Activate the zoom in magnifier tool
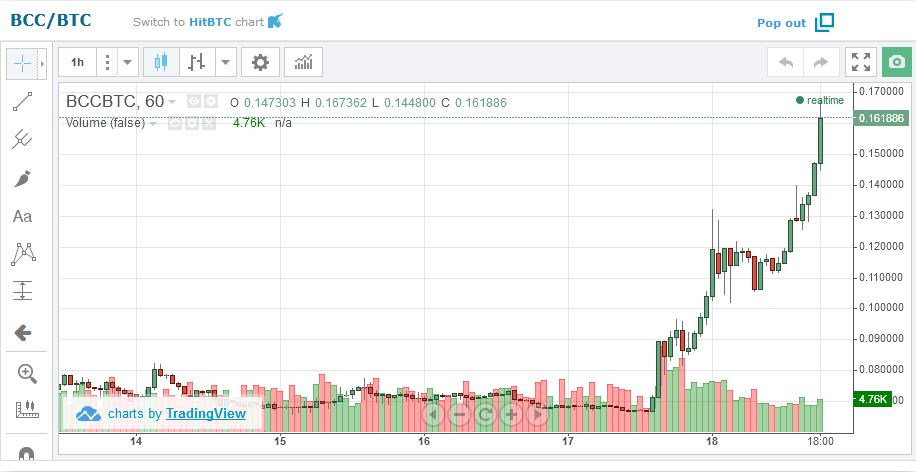This screenshot has width=916, height=472. (x=26, y=374)
